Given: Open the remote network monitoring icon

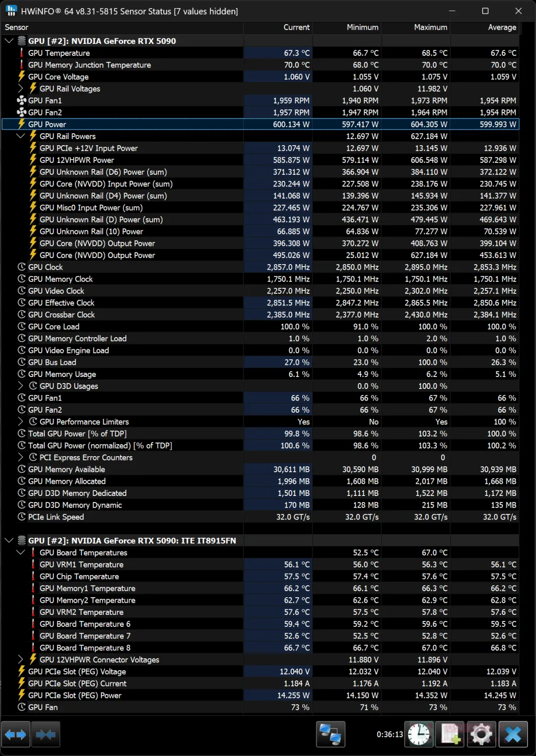Looking at the screenshot, I should click(x=330, y=734).
